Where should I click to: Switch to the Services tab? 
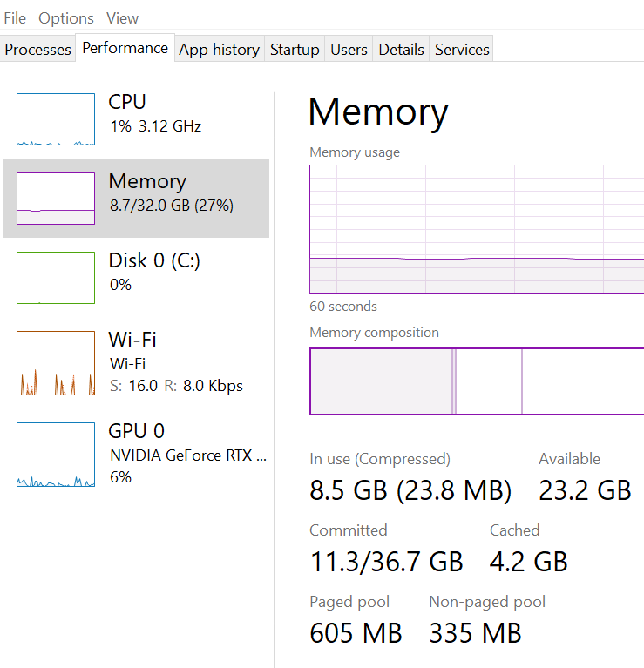[462, 50]
